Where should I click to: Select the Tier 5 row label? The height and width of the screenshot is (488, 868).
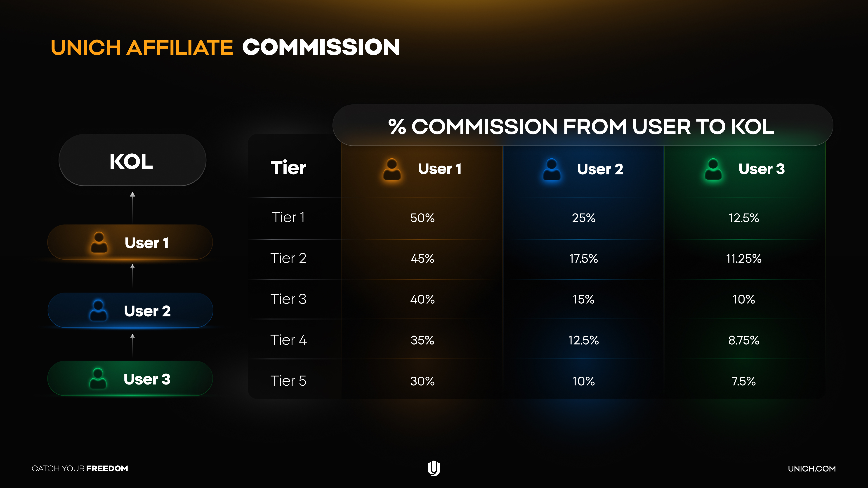288,381
